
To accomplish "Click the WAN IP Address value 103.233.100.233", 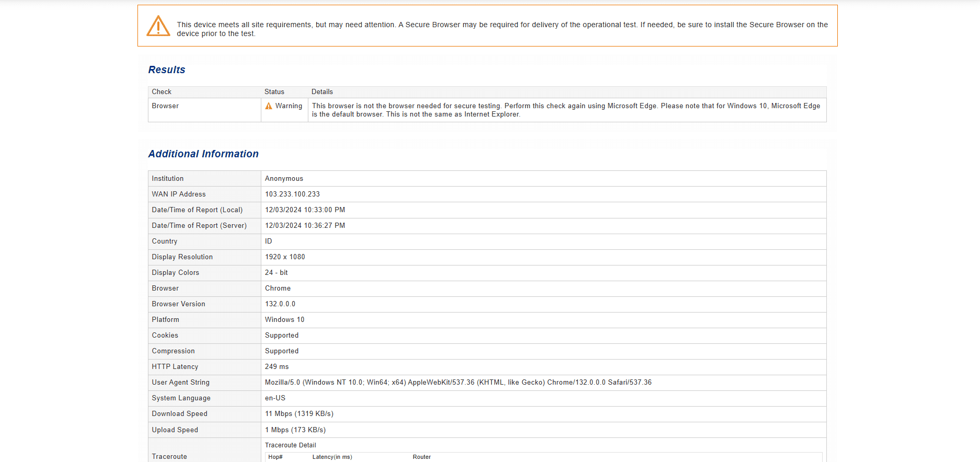I will pos(292,194).
